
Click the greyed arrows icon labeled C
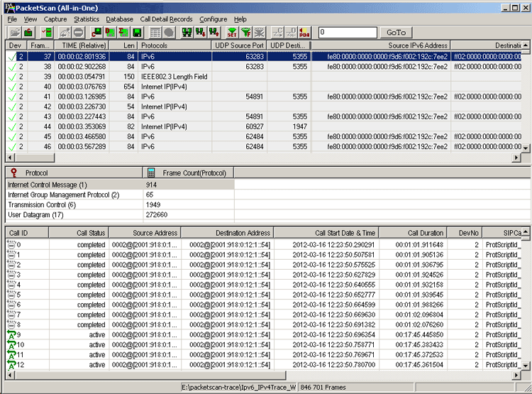[277, 33]
